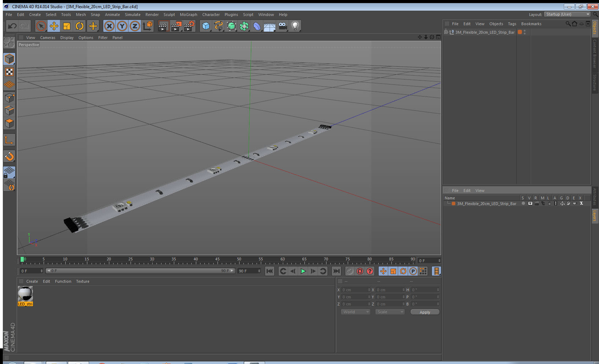Click the Undo arrow icon
The width and height of the screenshot is (599, 364).
12,26
